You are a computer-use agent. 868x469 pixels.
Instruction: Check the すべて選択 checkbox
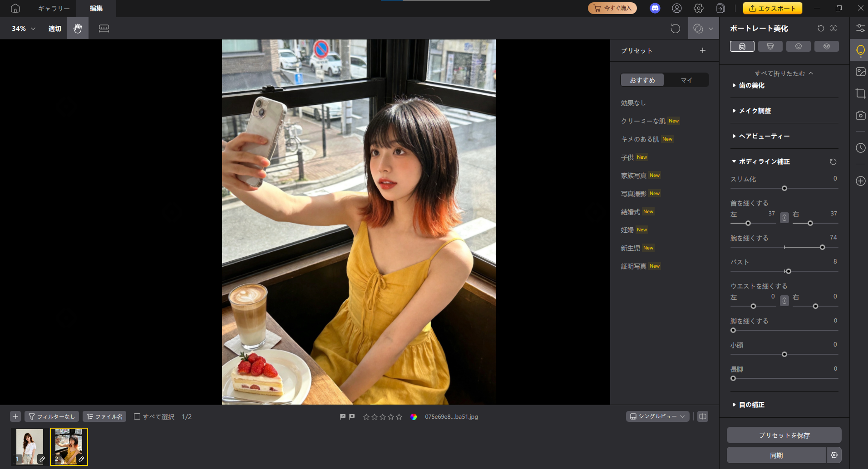click(137, 416)
